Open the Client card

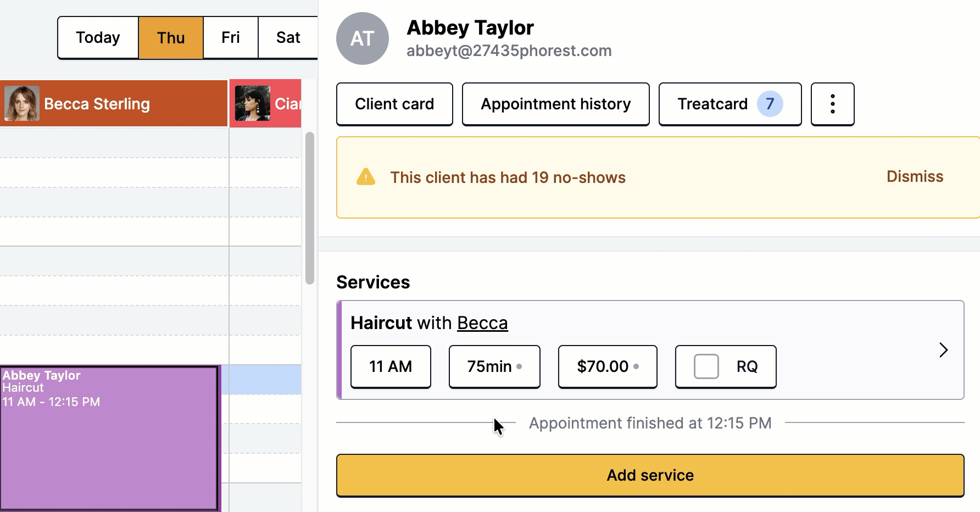394,104
